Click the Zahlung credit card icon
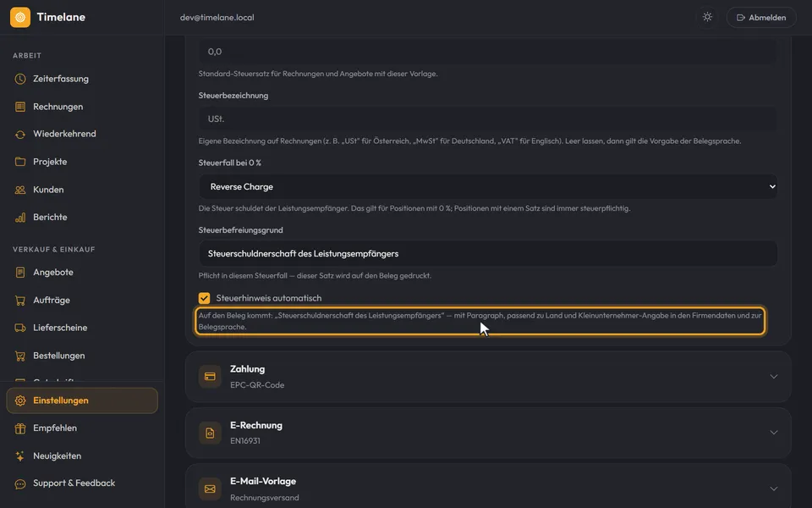Viewport: 812px width, 508px height. point(210,376)
